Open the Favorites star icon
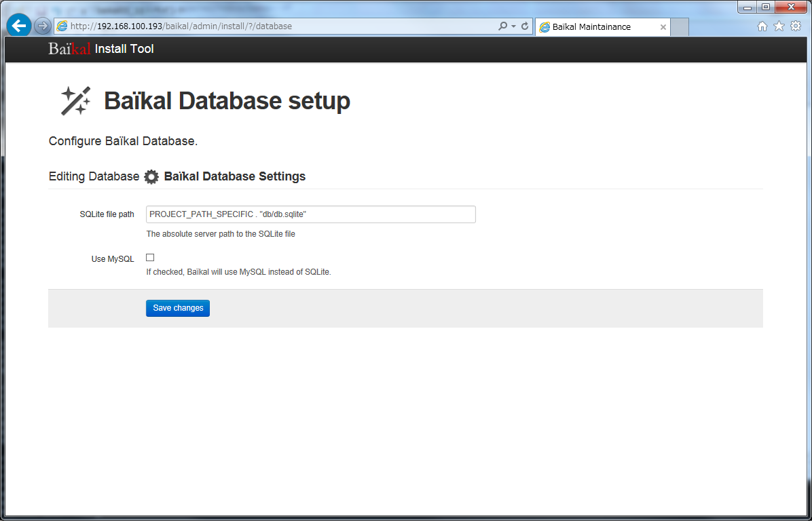 779,26
